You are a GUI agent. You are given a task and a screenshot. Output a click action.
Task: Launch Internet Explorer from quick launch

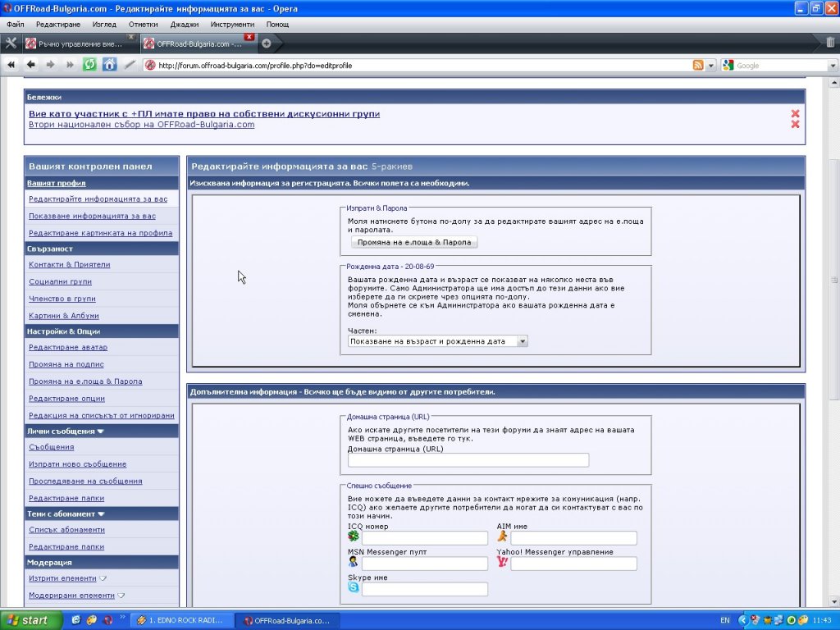click(76, 620)
